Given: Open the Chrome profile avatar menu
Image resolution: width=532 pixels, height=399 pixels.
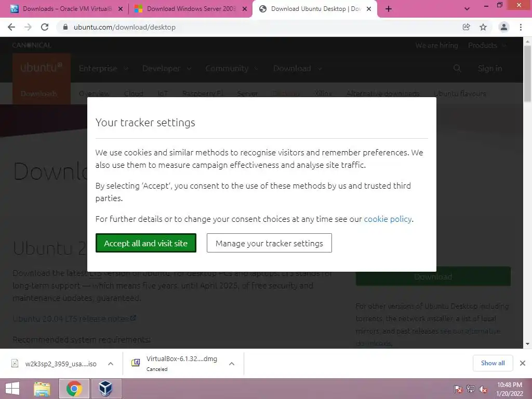Looking at the screenshot, I should coord(504,27).
